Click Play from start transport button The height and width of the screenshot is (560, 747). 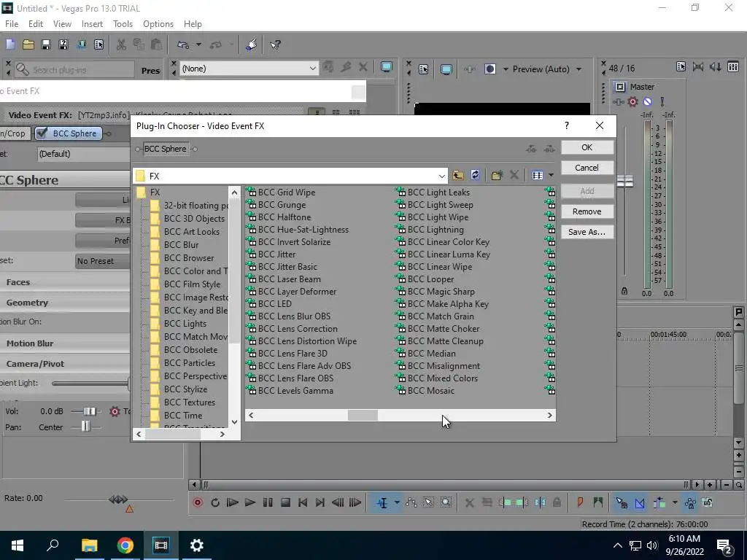233,502
